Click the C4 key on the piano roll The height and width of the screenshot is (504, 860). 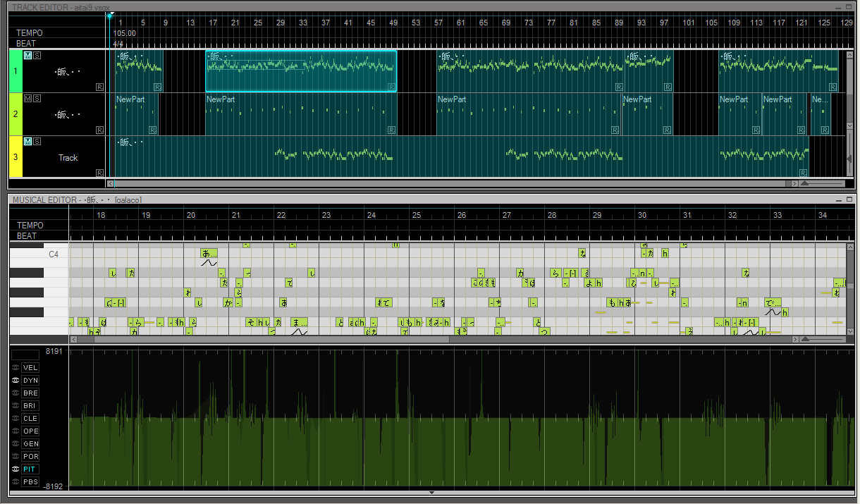[39, 253]
